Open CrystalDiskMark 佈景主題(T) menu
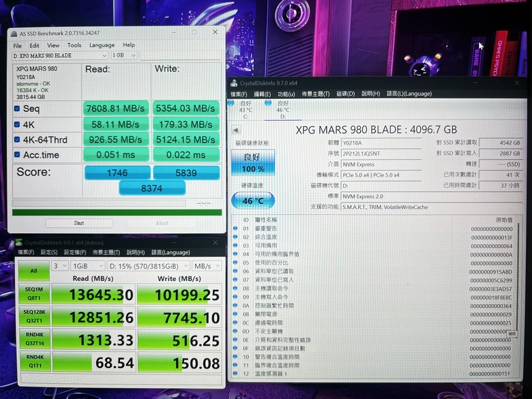This screenshot has height=399, width=532. pyautogui.click(x=106, y=252)
